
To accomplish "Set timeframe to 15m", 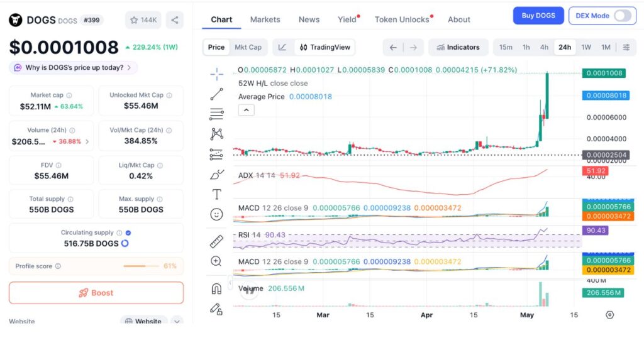I will click(x=506, y=47).
